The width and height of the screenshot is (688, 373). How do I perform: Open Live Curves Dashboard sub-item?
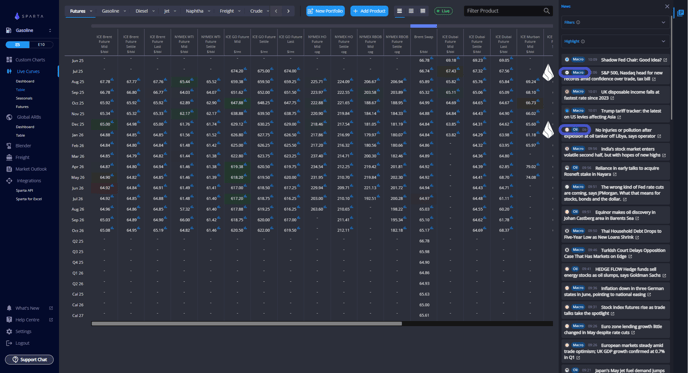point(25,81)
